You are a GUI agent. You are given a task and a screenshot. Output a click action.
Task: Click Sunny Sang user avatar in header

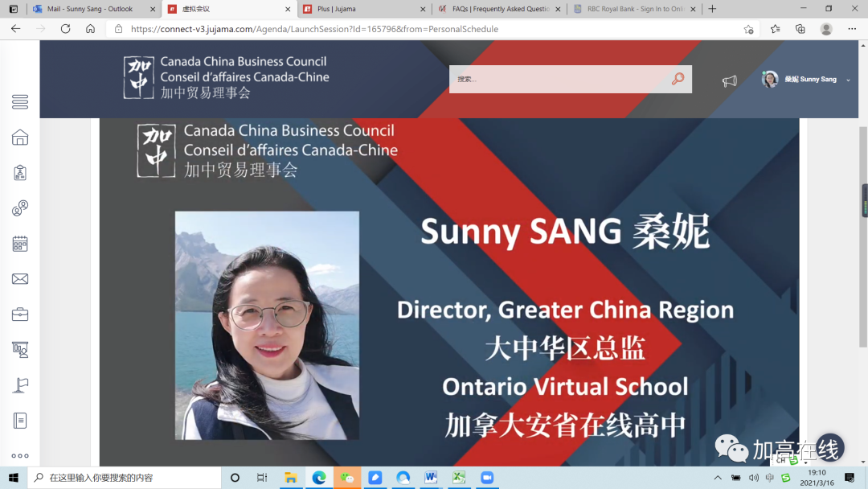click(770, 79)
